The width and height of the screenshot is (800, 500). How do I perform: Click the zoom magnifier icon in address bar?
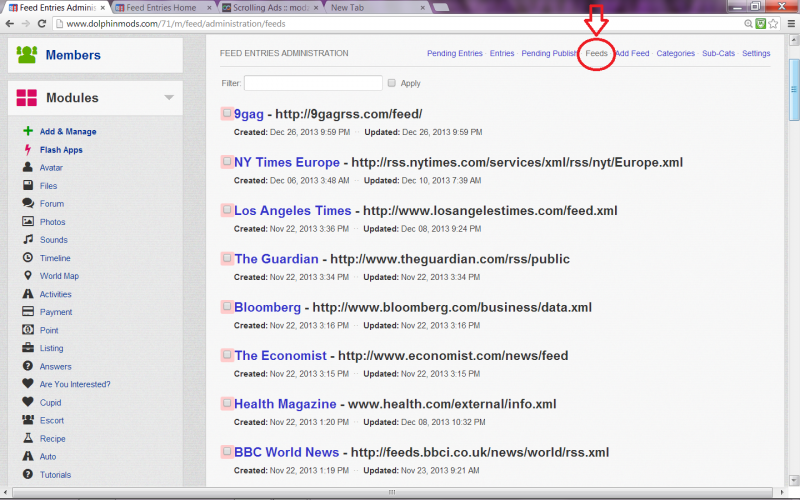tap(748, 23)
